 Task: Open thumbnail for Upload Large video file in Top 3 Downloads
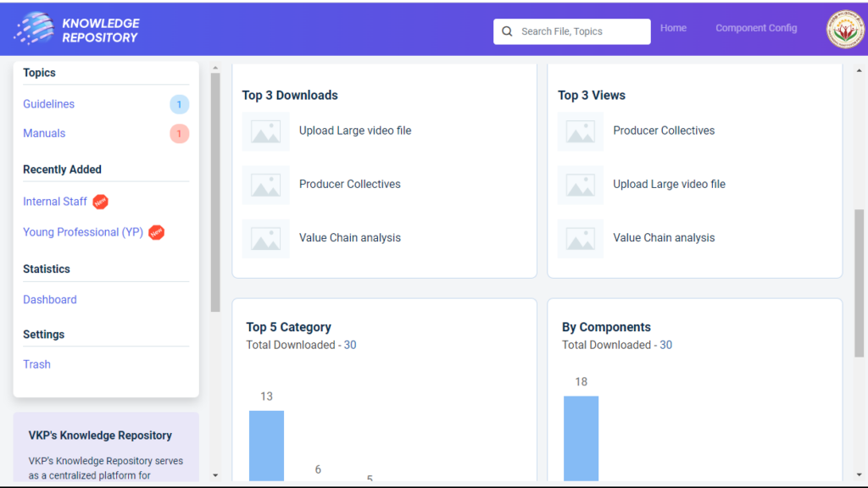pos(265,131)
